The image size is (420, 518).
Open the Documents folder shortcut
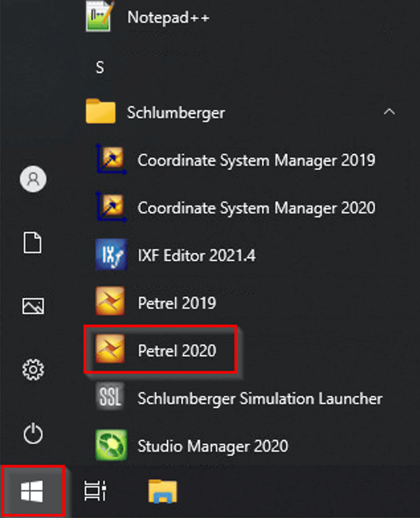(x=33, y=242)
